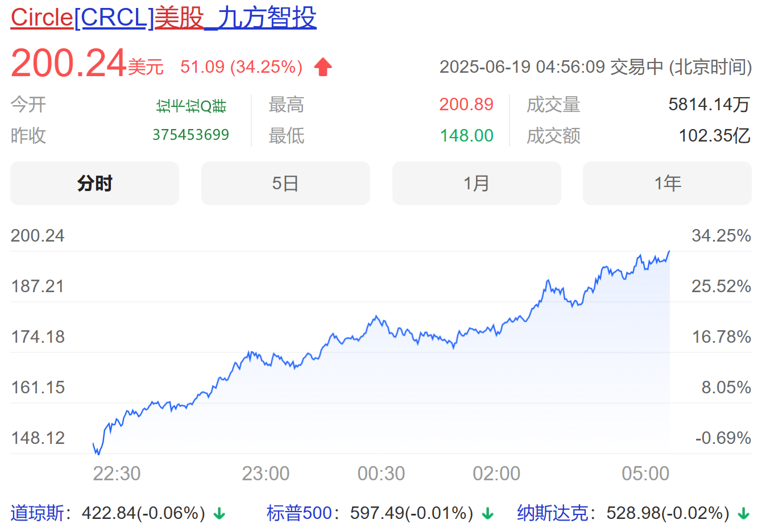Click the current price 200.24

68,63
